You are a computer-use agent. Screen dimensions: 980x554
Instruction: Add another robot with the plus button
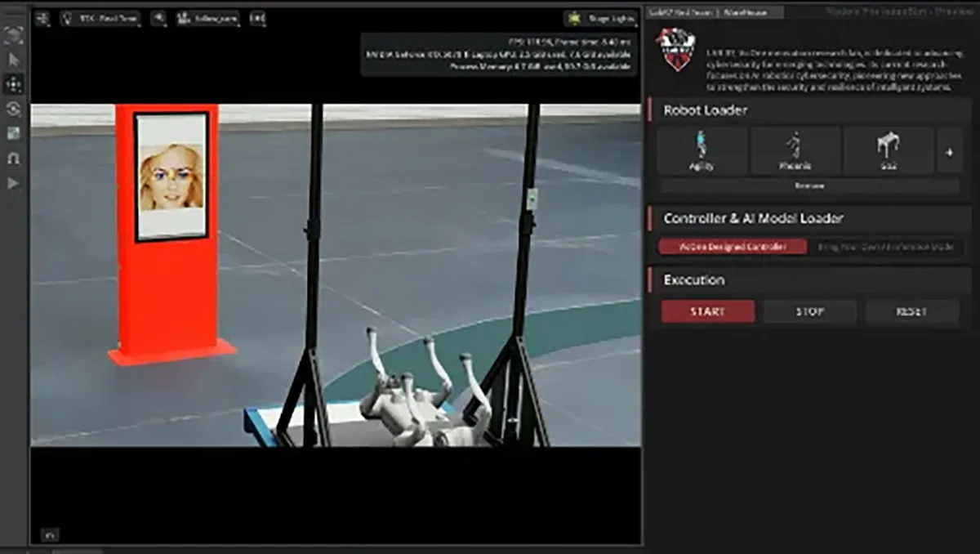949,150
